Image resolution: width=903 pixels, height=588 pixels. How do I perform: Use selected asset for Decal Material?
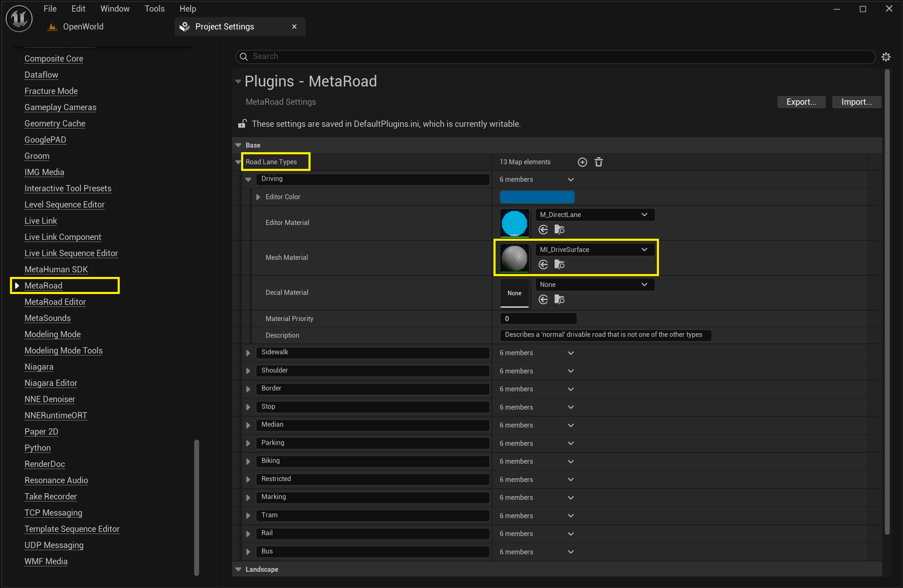(543, 299)
